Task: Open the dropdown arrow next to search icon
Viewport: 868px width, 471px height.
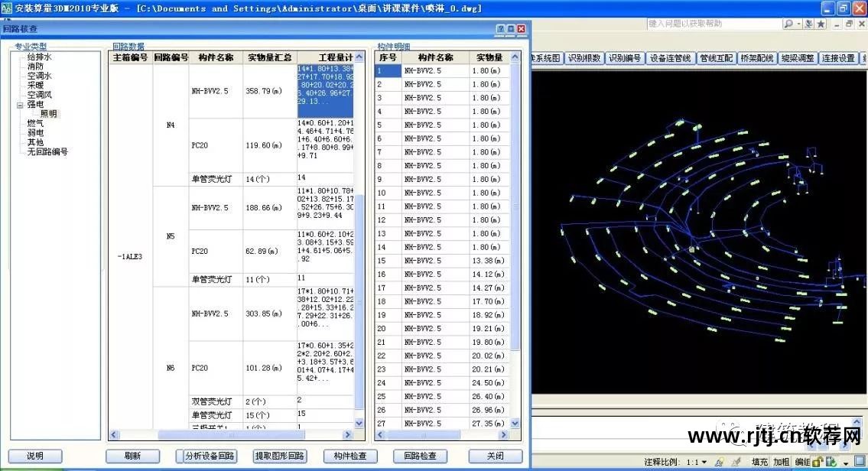Action: [x=798, y=24]
